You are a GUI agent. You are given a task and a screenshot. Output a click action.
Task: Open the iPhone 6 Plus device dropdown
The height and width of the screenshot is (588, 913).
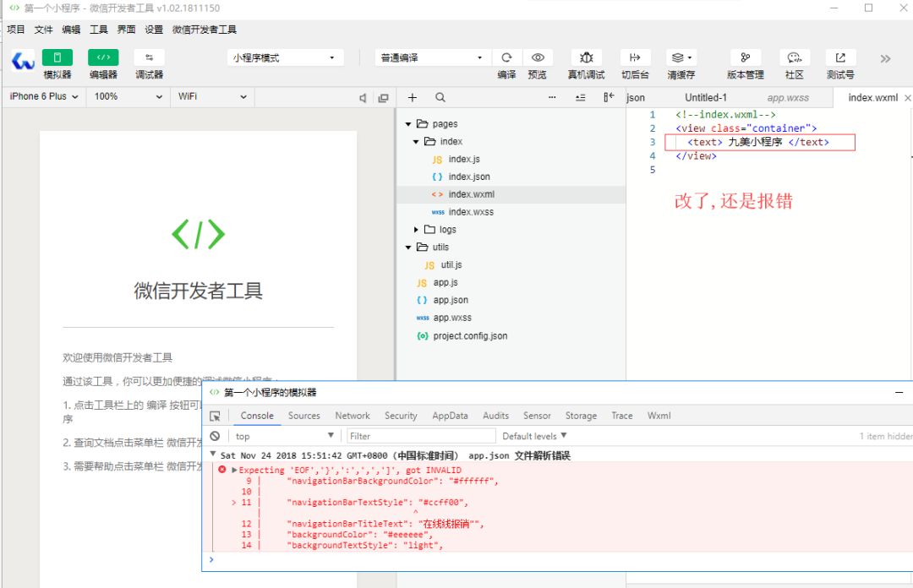click(x=44, y=96)
